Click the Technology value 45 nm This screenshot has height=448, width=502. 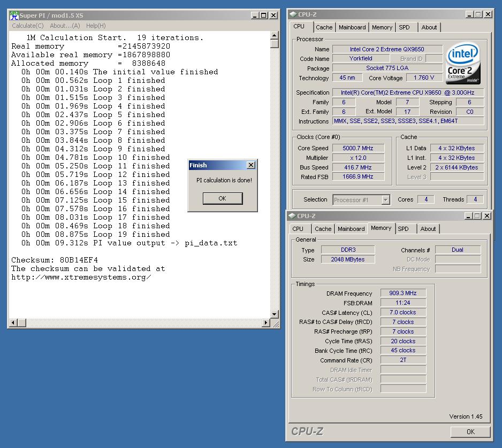[347, 78]
